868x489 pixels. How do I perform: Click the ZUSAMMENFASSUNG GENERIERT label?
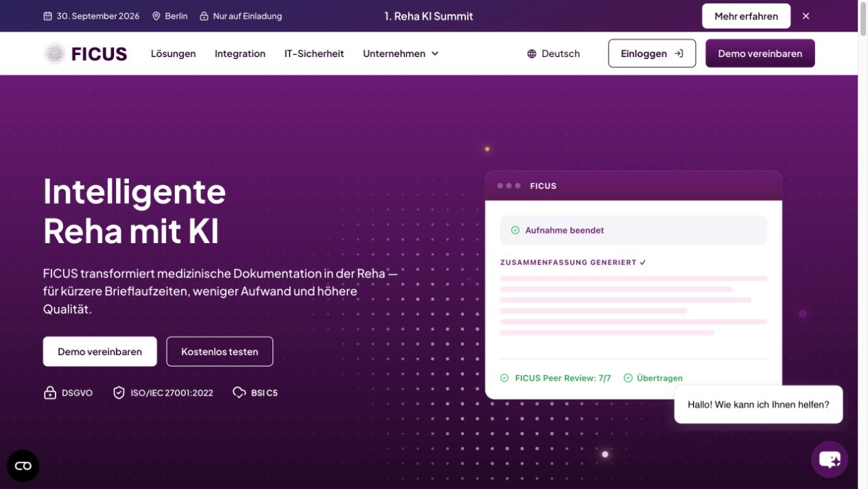coord(568,262)
